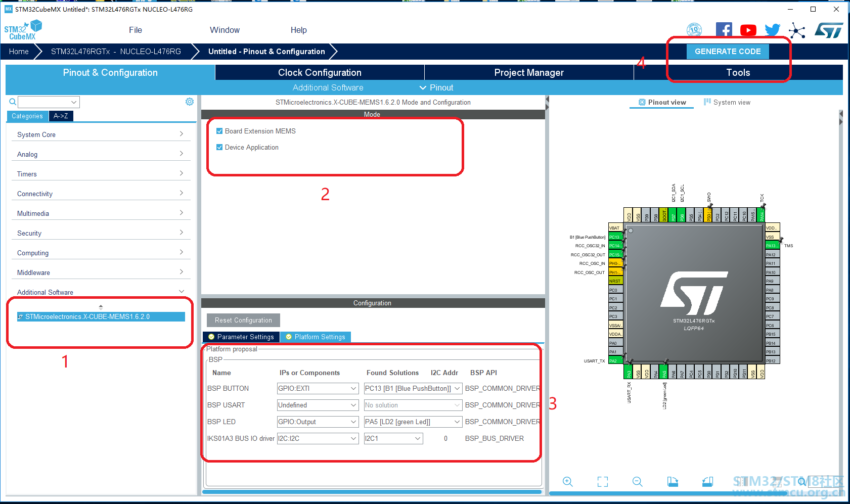Expand the Middleware category

coord(101,272)
